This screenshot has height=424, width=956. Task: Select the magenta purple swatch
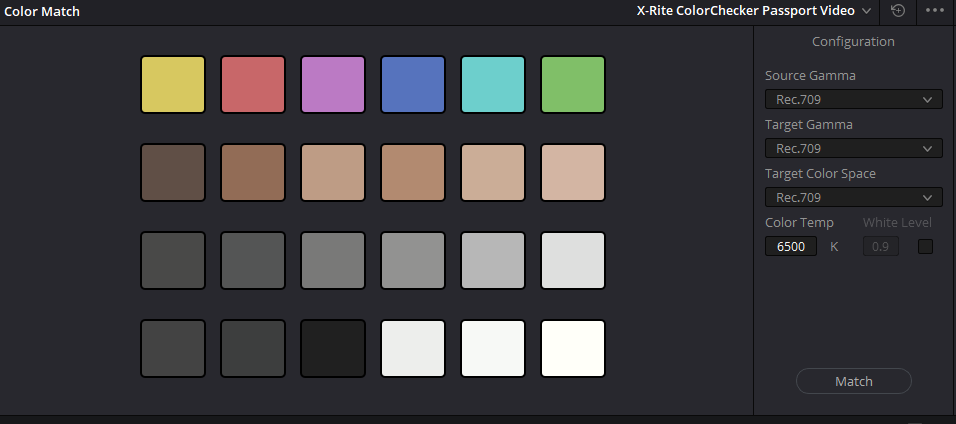point(333,85)
